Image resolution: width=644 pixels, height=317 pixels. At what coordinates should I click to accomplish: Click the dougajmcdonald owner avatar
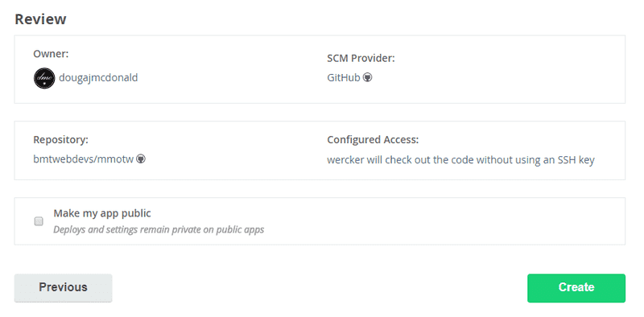(x=44, y=78)
